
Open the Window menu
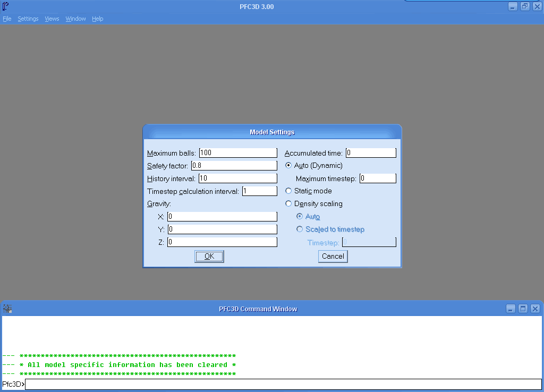[x=75, y=19]
